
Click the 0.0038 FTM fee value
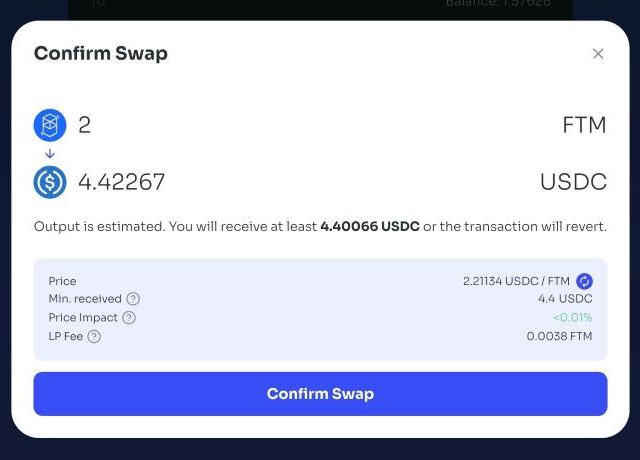coord(559,336)
